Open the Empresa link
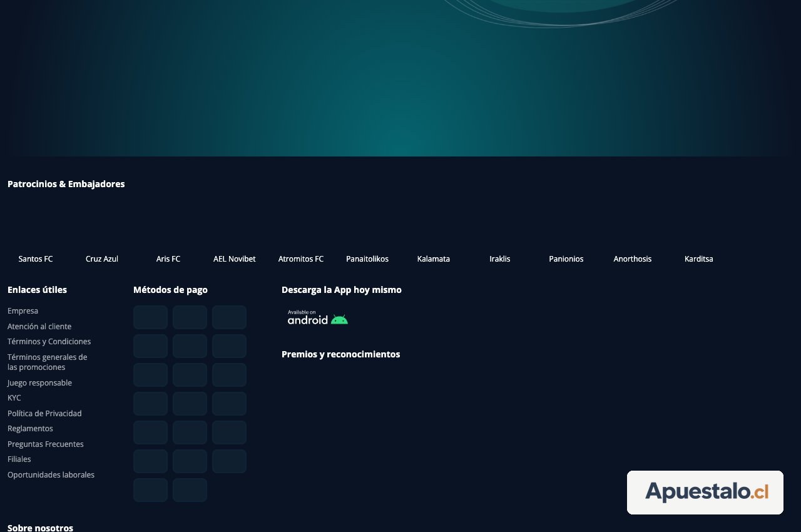The height and width of the screenshot is (532, 801). click(23, 311)
